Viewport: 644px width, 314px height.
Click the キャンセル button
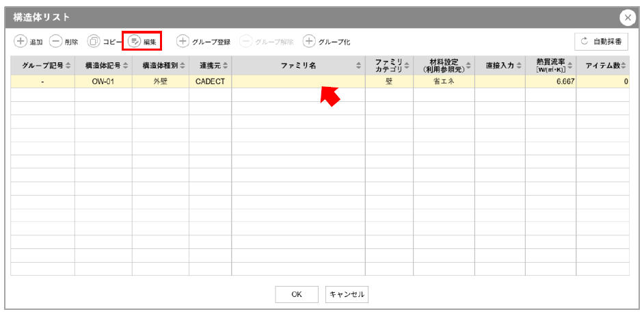pos(347,294)
